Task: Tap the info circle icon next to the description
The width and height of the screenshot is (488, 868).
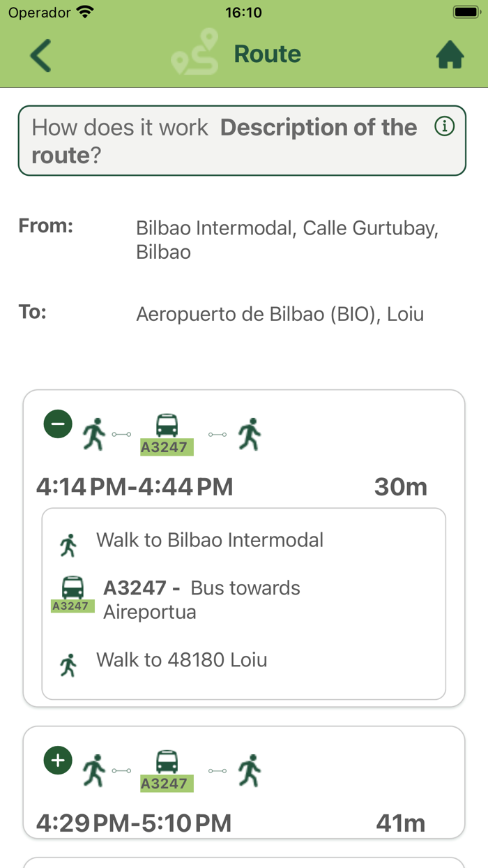Action: point(444,126)
